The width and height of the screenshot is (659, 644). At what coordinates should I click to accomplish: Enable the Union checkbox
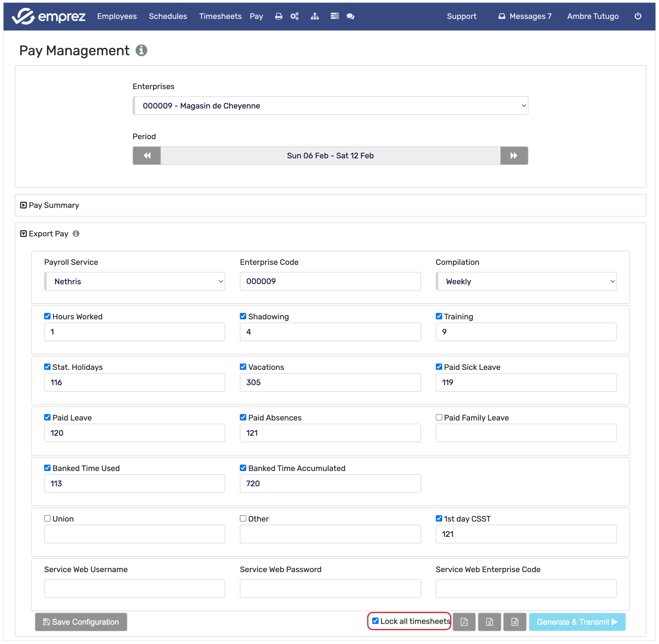(47, 519)
